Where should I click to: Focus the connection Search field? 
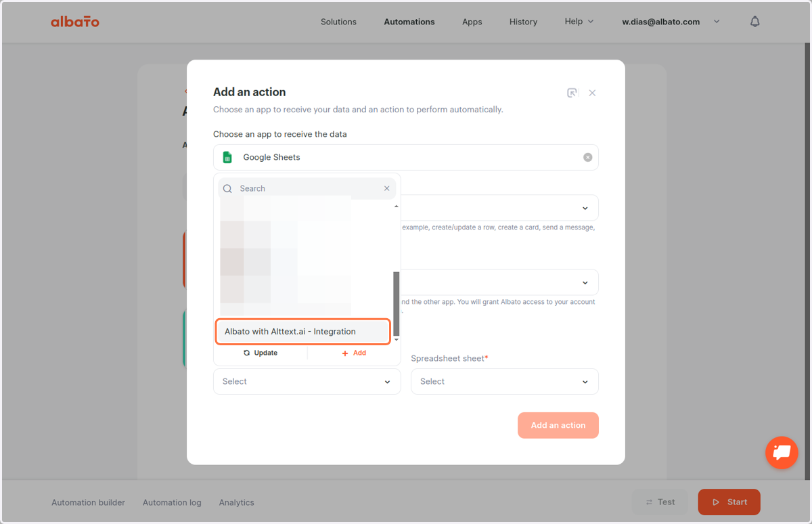pyautogui.click(x=308, y=189)
